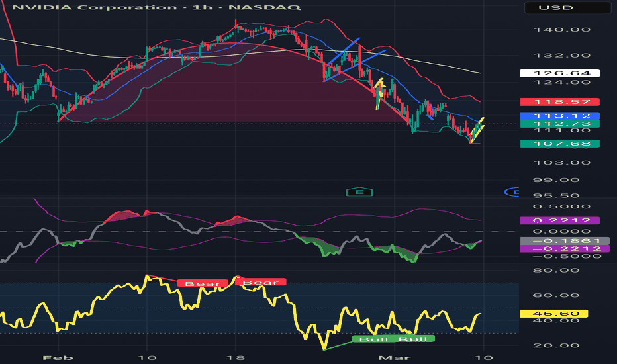Click the yellow 45.60 RSI value label
The height and width of the screenshot is (364, 617).
pos(554,314)
